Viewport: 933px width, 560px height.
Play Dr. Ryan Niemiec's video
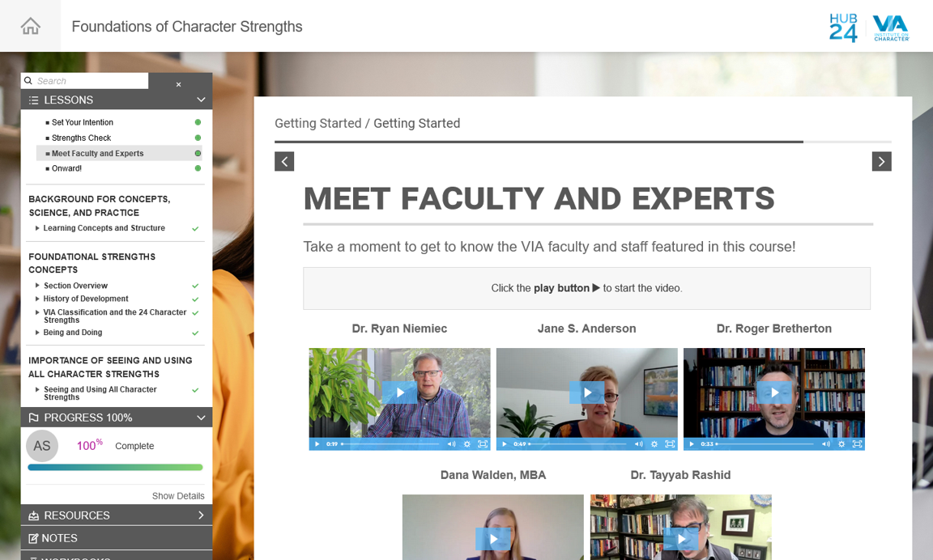(399, 392)
